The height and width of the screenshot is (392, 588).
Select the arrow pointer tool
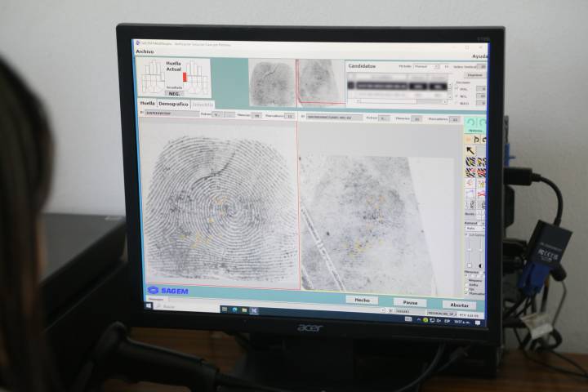click(x=471, y=150)
